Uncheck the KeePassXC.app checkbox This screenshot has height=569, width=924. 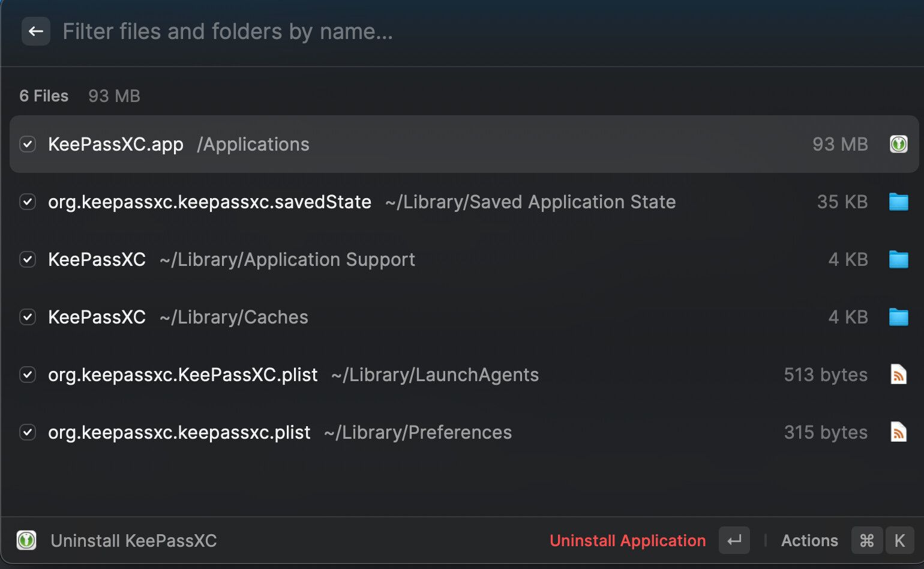click(x=28, y=144)
